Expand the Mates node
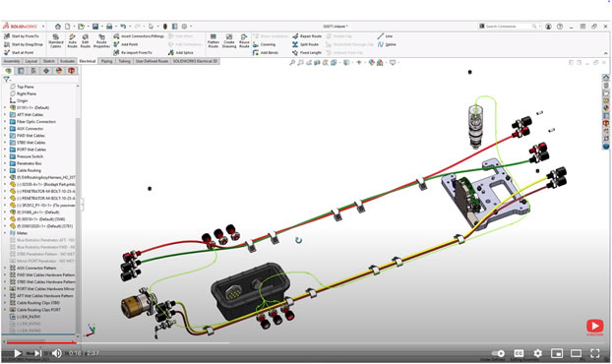612x364 pixels. [x=5, y=233]
